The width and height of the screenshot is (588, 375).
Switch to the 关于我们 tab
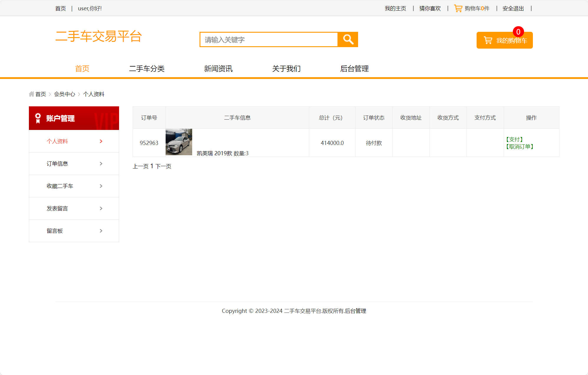(286, 69)
